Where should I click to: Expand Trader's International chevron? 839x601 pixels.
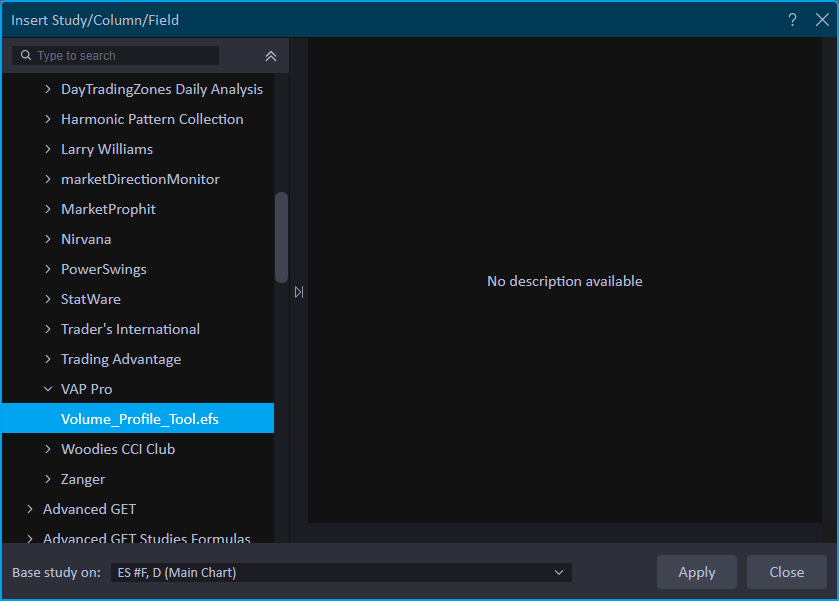pyautogui.click(x=48, y=329)
